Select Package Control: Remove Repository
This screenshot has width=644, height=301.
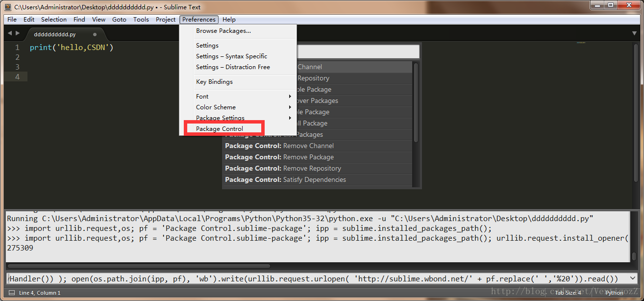[x=318, y=168]
